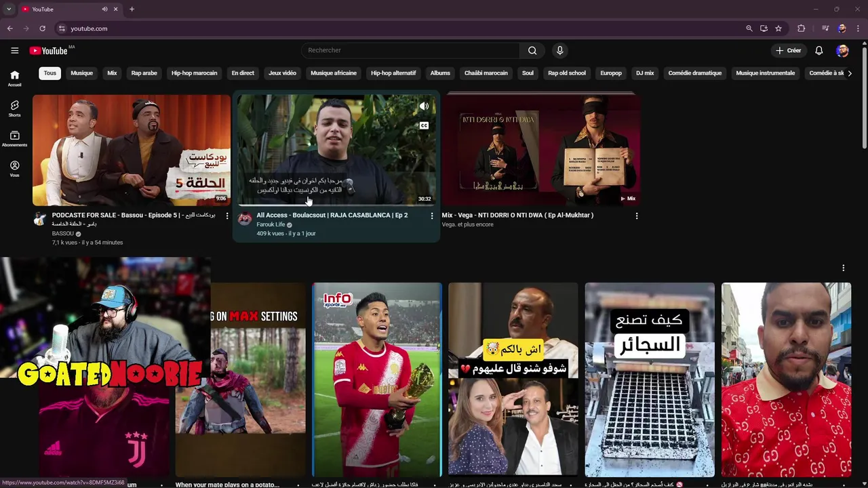Show more category chips with the right arrow

tap(850, 73)
